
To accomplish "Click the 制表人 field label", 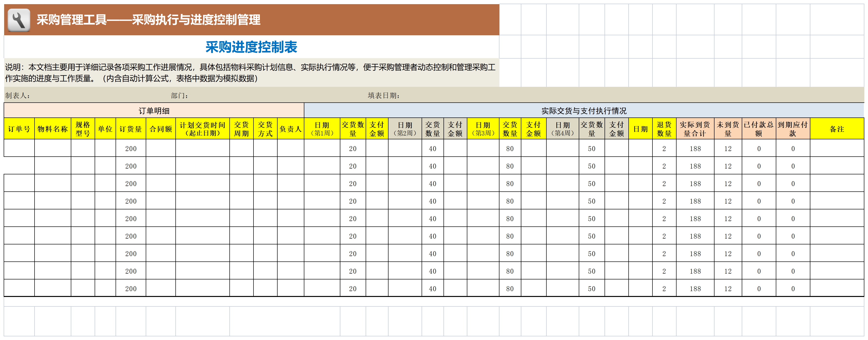I will pyautogui.click(x=18, y=96).
